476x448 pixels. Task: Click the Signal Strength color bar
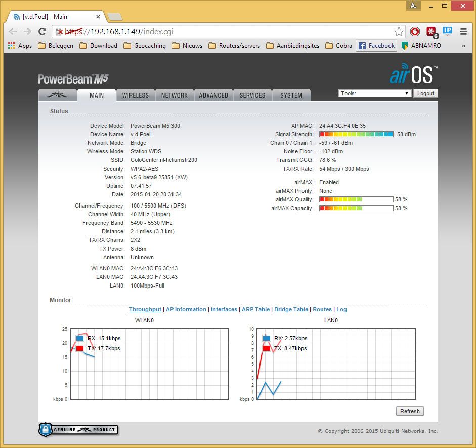pos(356,134)
